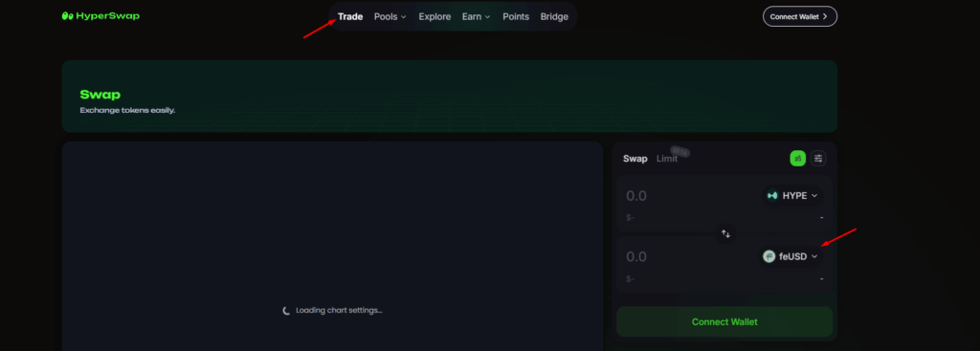The width and height of the screenshot is (980, 351).
Task: Expand the Pools menu
Action: [390, 17]
